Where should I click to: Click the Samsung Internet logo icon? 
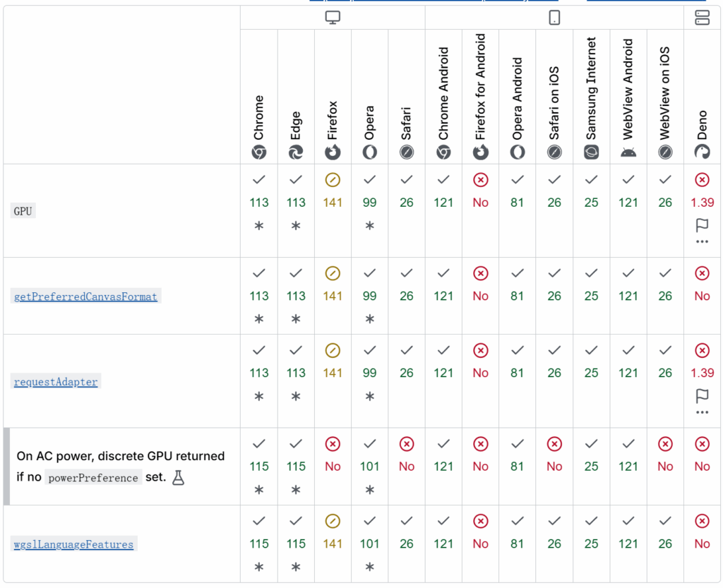coord(591,152)
